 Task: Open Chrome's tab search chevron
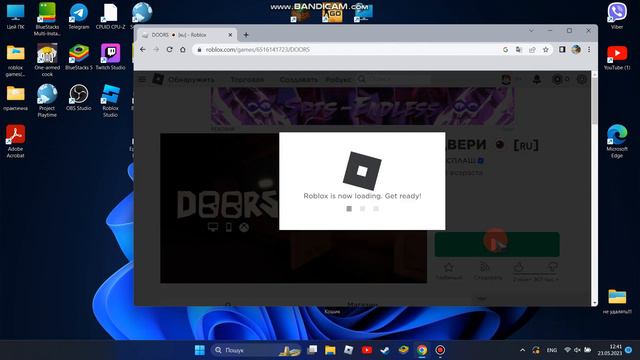coord(531,31)
